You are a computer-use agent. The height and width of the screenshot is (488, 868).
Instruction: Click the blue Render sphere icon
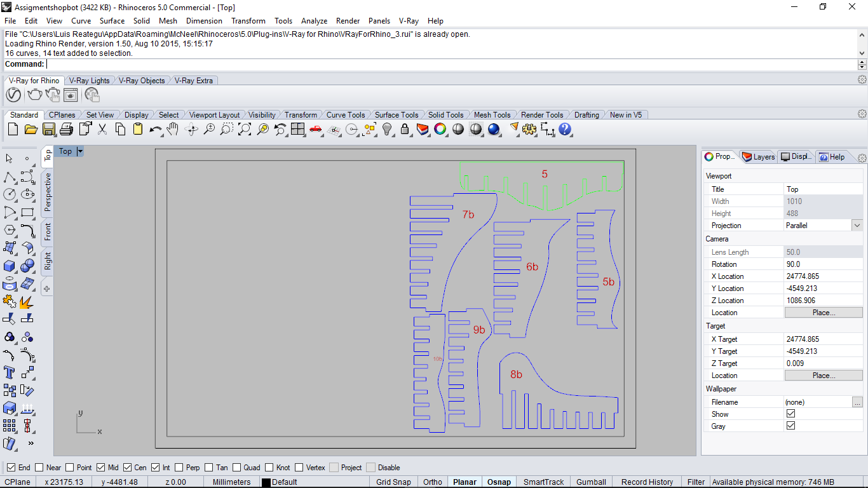[x=494, y=130]
